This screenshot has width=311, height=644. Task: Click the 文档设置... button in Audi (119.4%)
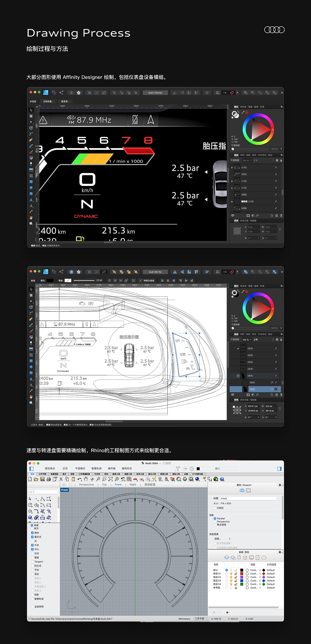coord(48,102)
